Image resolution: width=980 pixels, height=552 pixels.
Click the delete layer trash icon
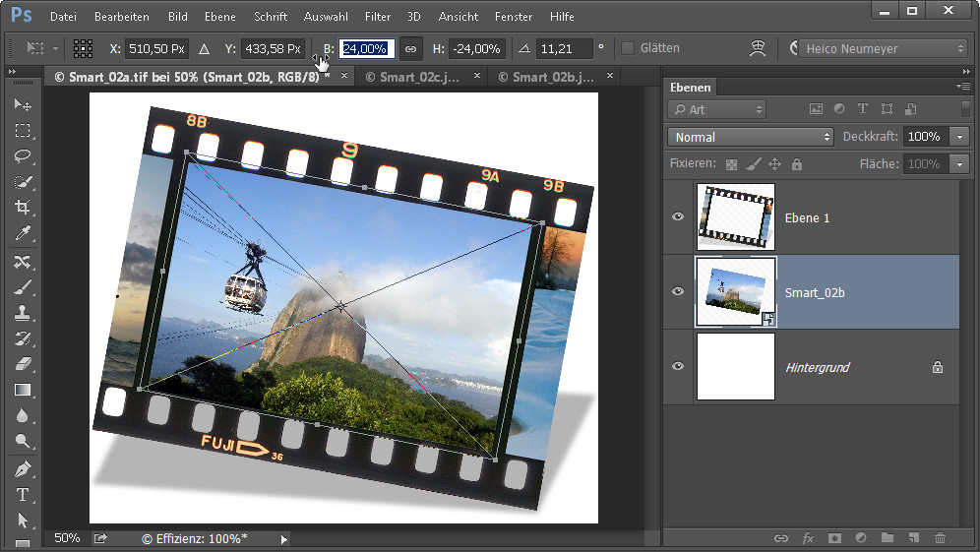coord(940,538)
